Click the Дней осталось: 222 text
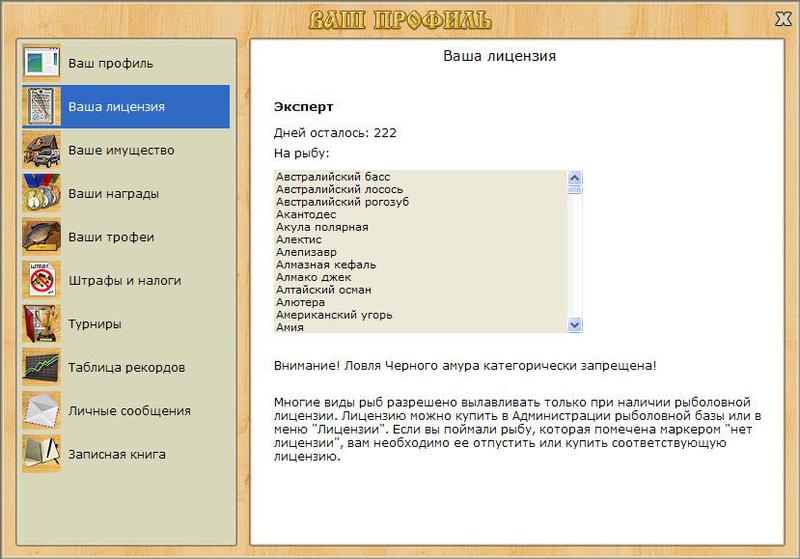 (x=335, y=133)
